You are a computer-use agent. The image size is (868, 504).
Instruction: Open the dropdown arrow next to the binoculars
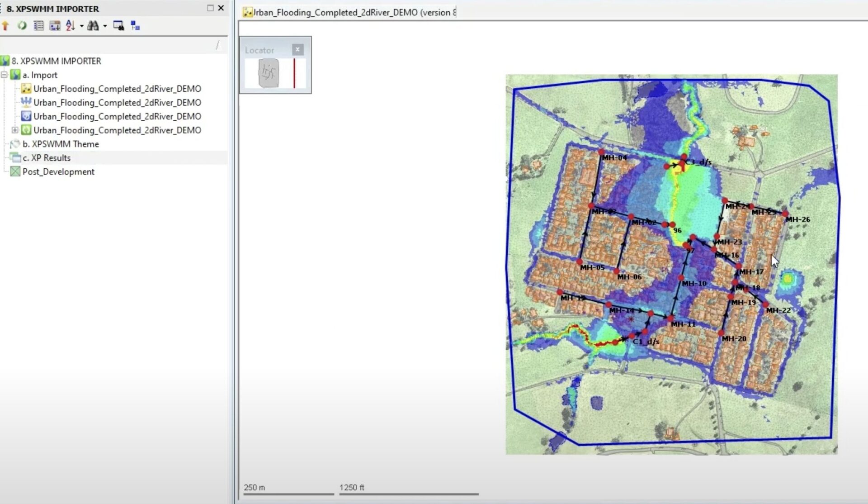tap(105, 26)
